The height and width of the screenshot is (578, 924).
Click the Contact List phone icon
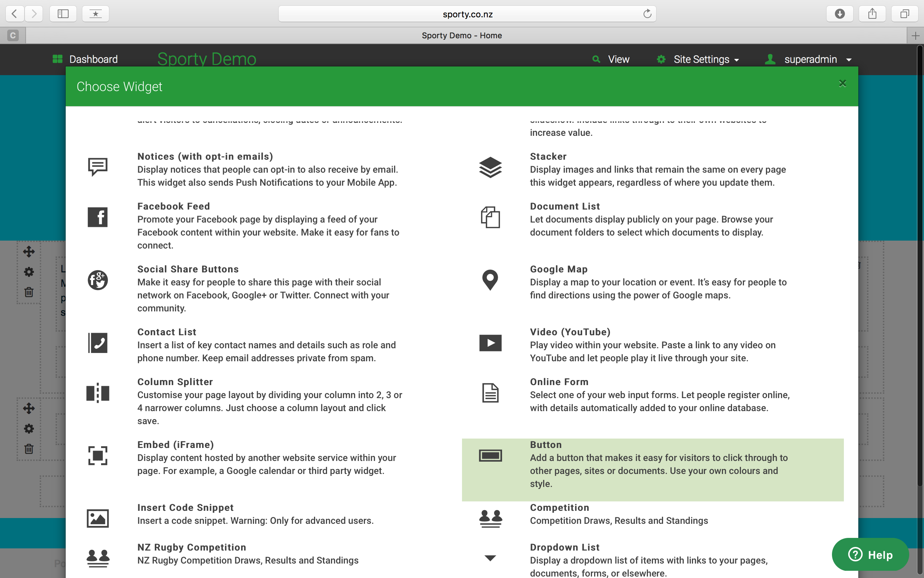[98, 343]
